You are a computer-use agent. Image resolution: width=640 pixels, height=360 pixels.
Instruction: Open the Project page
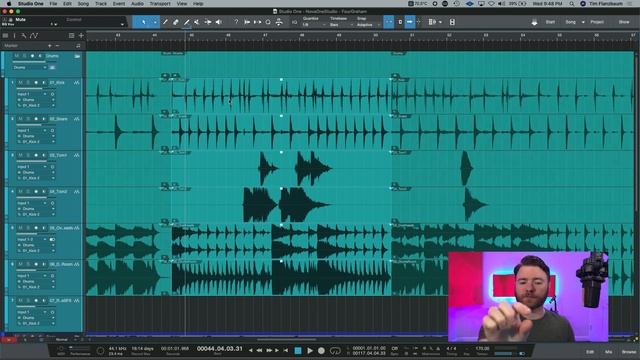click(597, 22)
